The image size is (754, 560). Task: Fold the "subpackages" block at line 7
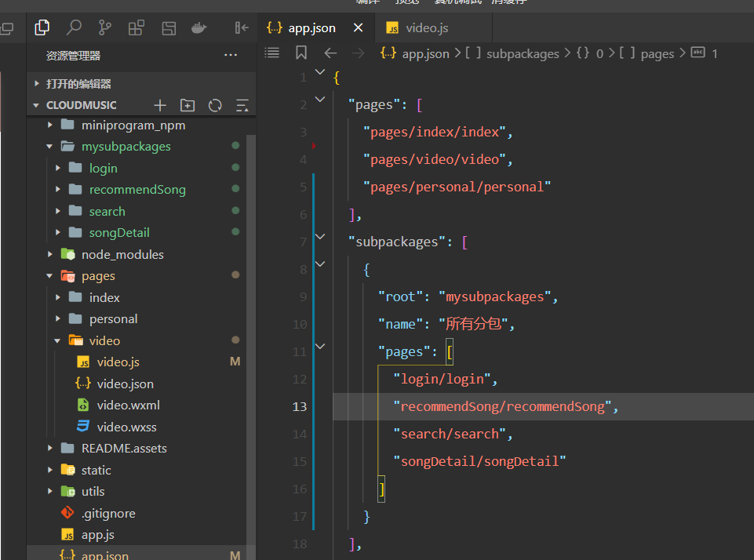319,236
